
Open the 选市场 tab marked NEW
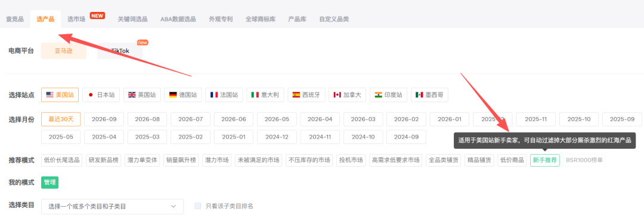point(76,19)
